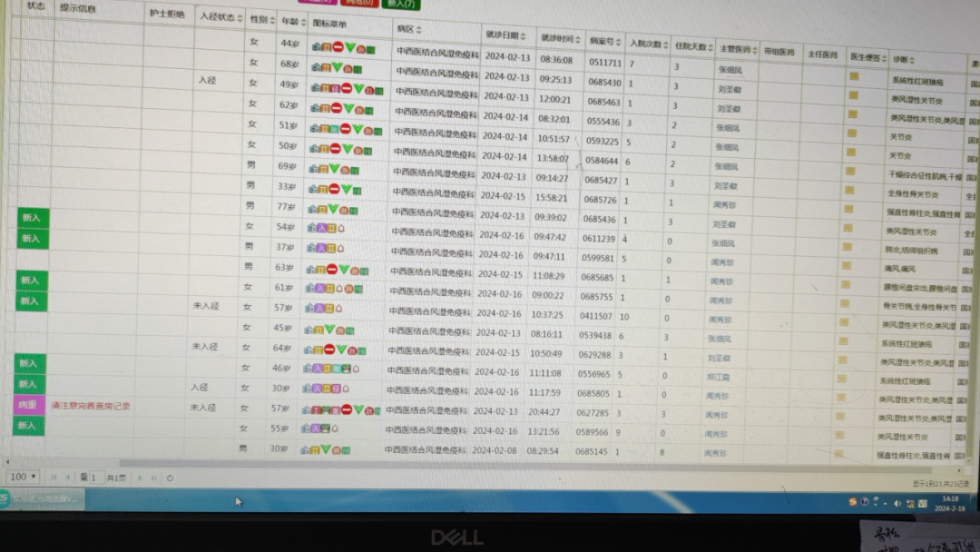Go to the first page with the pager icon

(x=54, y=477)
